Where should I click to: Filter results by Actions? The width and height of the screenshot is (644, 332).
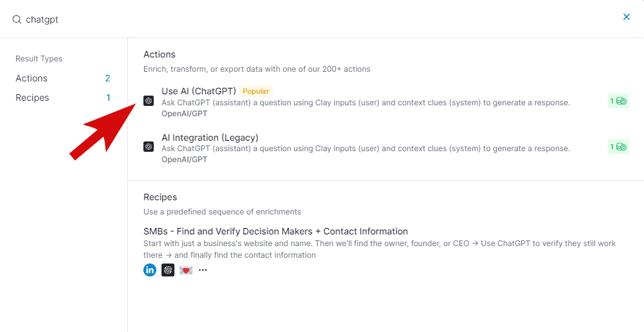coord(32,78)
